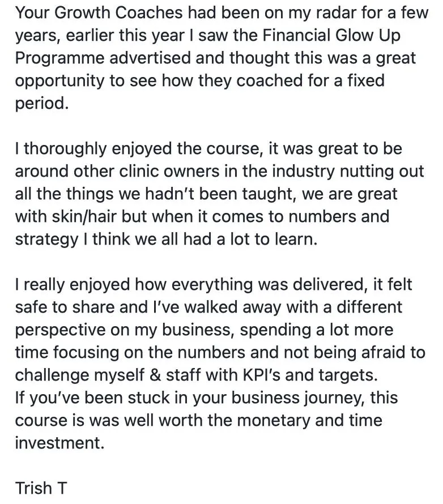Click the word 'perspective'
The height and width of the screenshot is (504, 443).
(60, 330)
